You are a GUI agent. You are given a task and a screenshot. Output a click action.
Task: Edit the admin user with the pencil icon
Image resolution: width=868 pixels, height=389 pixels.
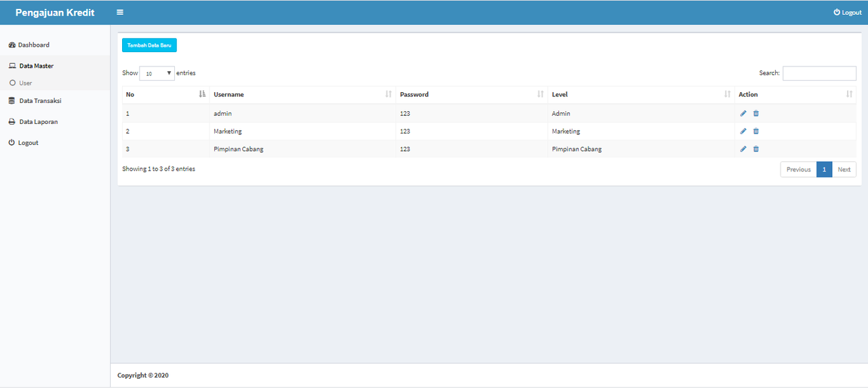tap(743, 113)
